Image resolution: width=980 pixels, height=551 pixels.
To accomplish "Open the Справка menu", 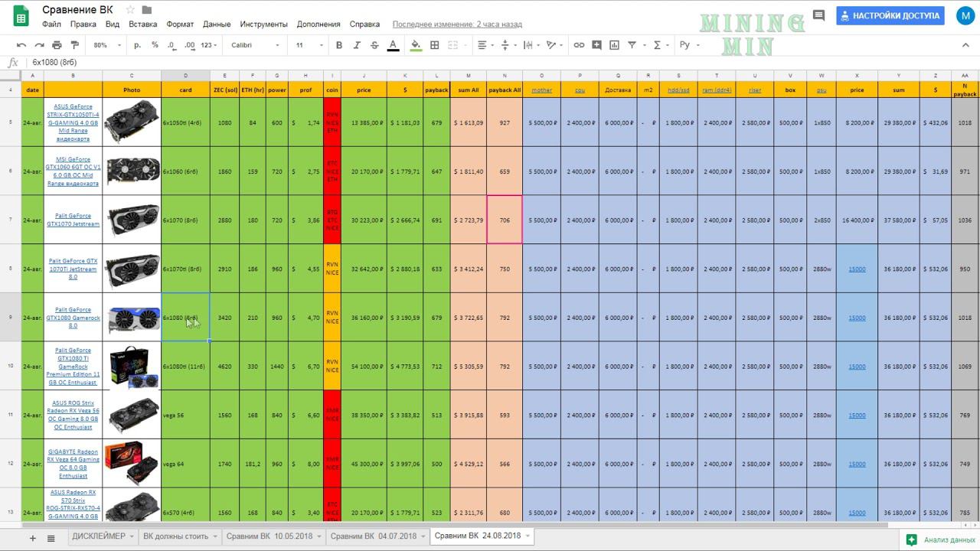I will click(x=364, y=24).
